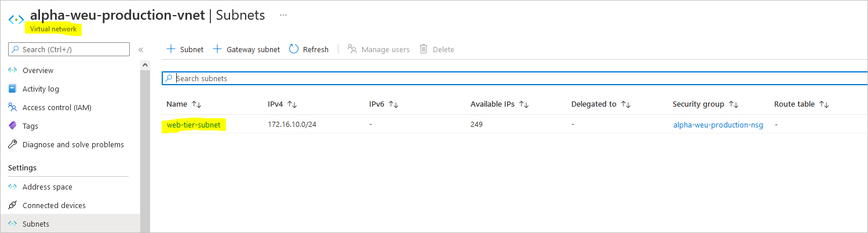Click the Virtual network subtitle label

coord(53,29)
